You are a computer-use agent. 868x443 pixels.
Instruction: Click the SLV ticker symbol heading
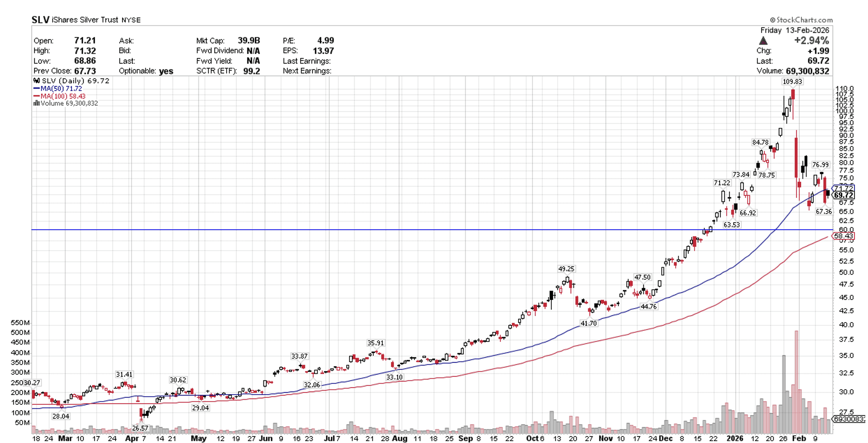(40, 20)
